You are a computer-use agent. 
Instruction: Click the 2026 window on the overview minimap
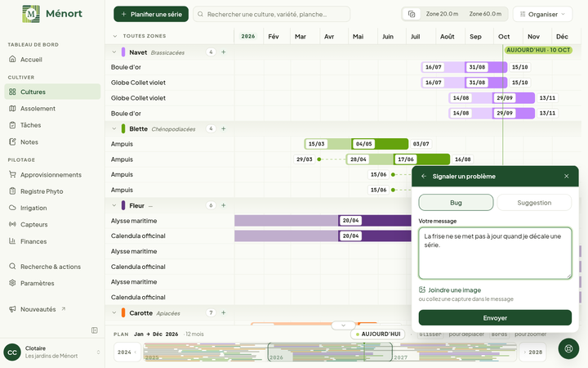[330, 352]
